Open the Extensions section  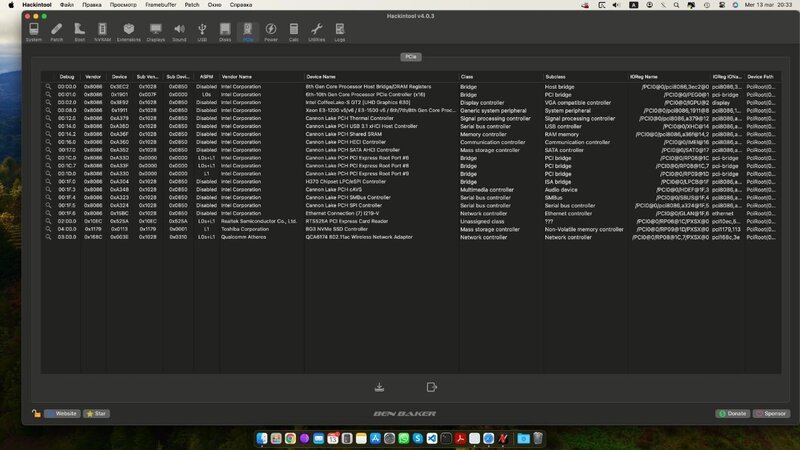[x=128, y=31]
